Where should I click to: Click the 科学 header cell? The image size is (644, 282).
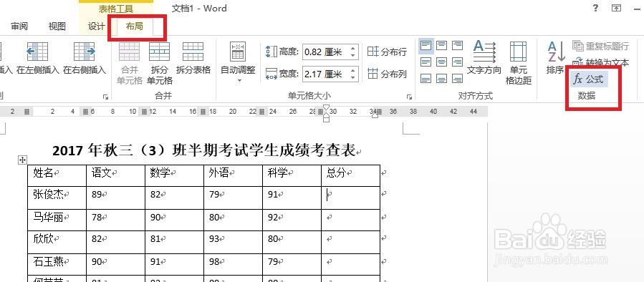292,175
